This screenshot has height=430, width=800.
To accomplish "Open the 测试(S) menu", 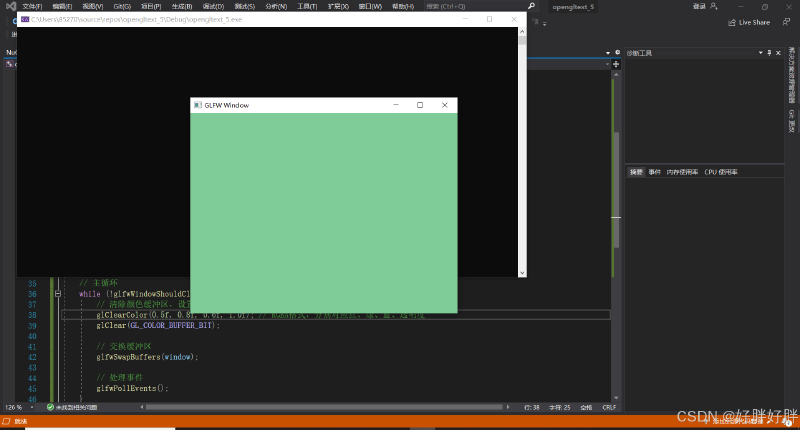I will (x=244, y=6).
